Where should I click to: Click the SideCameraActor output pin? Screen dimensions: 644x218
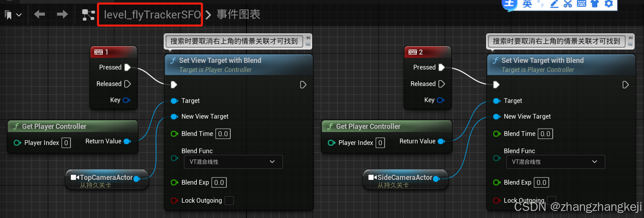coord(436,179)
